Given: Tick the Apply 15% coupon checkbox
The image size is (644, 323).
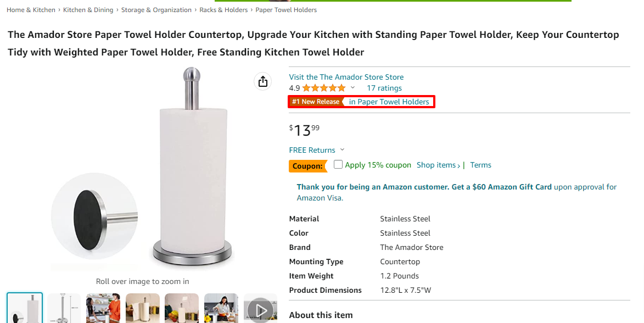Looking at the screenshot, I should (x=338, y=165).
